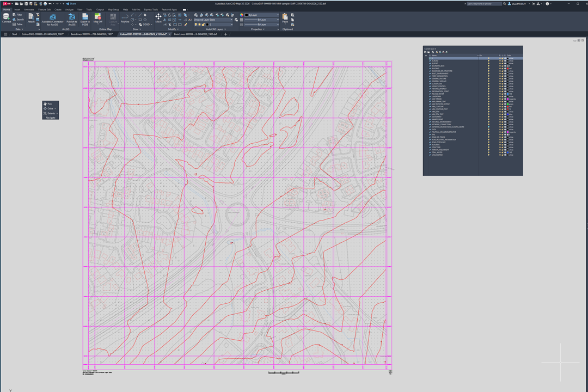This screenshot has width=588, height=392.
Task: Open the Map Setup menu
Action: [114, 9]
